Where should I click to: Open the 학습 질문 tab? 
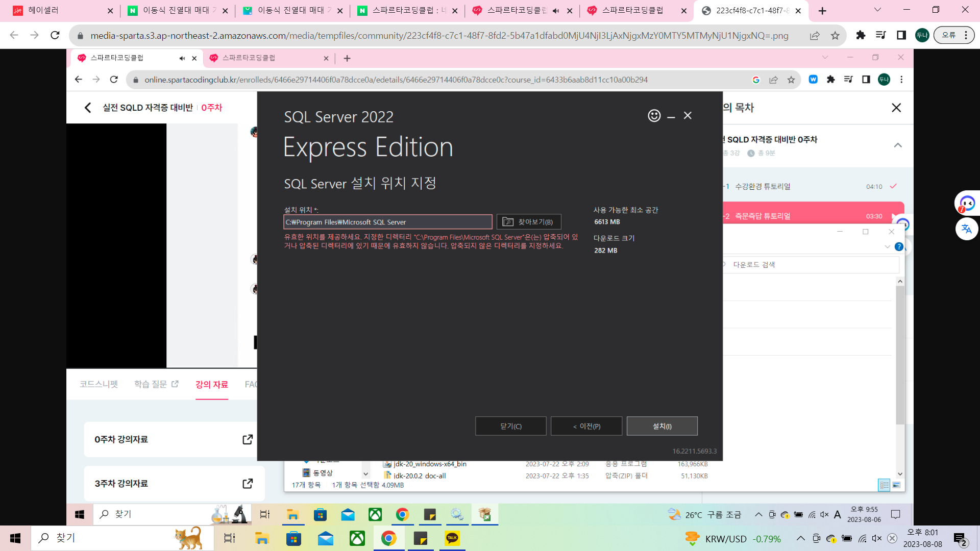tap(156, 384)
